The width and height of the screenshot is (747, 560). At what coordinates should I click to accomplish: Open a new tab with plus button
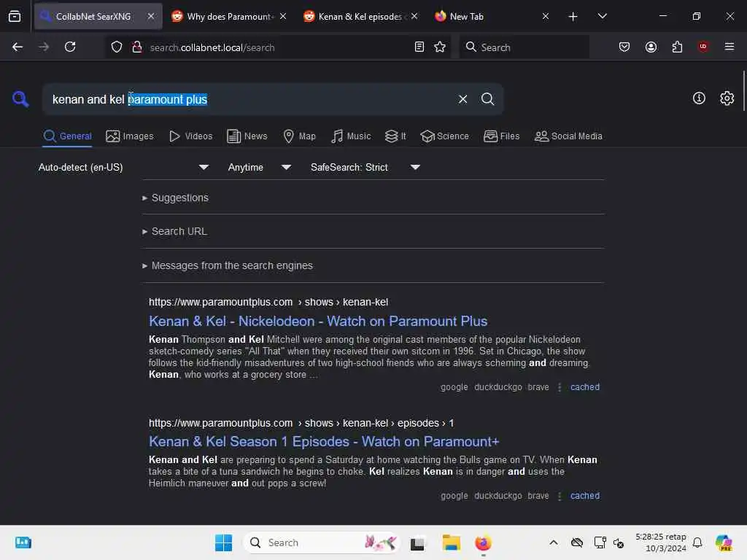click(573, 17)
